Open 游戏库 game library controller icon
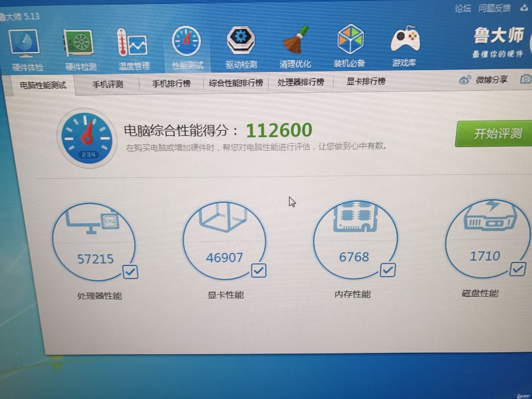 click(x=405, y=39)
